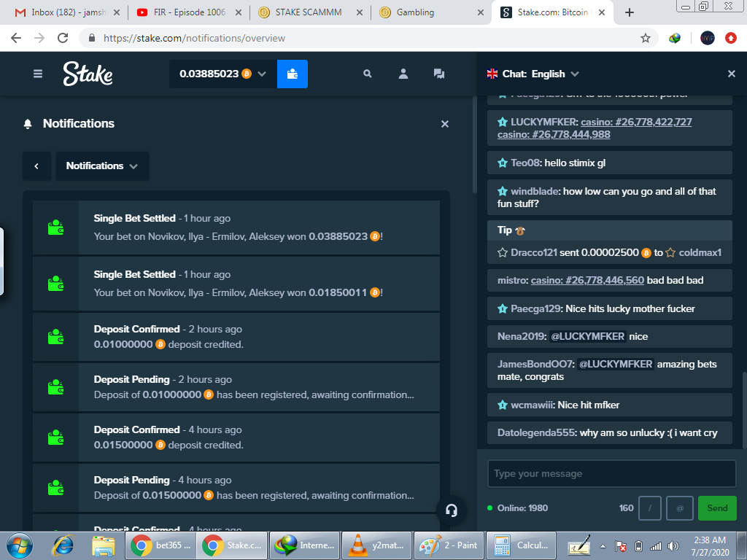Open the user profile icon
This screenshot has height=560, width=747.
coord(403,74)
